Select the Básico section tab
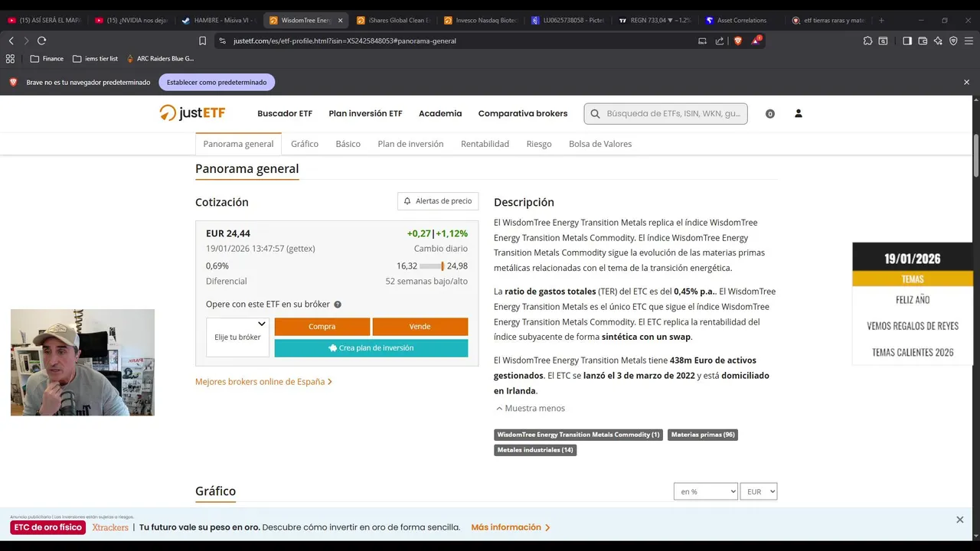 348,144
